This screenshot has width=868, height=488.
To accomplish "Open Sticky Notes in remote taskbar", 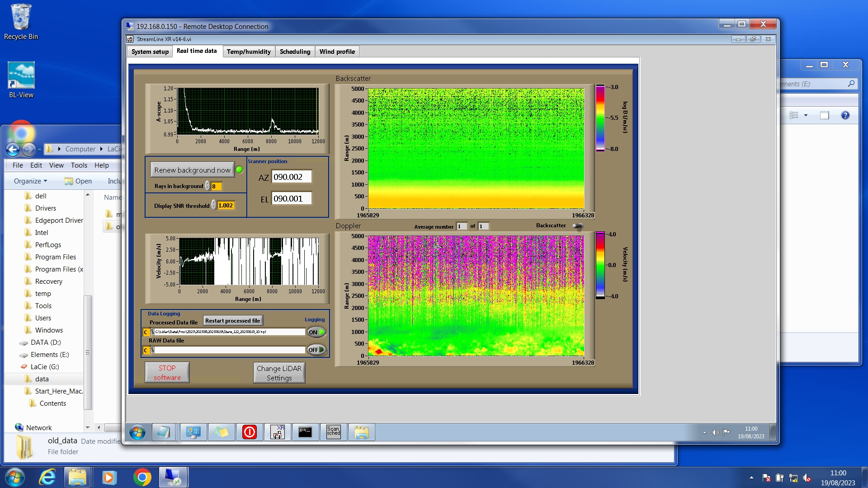I will [x=221, y=432].
